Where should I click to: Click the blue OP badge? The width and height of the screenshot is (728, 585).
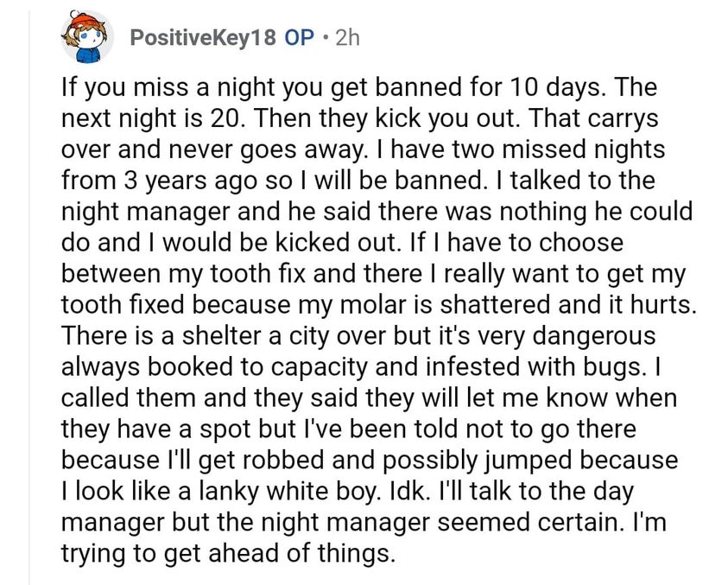[x=299, y=38]
